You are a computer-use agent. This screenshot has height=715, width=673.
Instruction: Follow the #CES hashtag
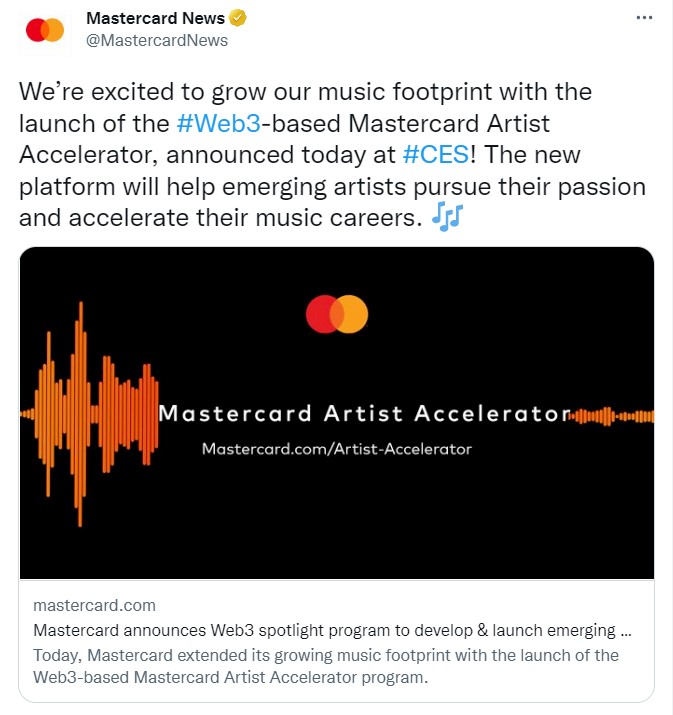[436, 155]
